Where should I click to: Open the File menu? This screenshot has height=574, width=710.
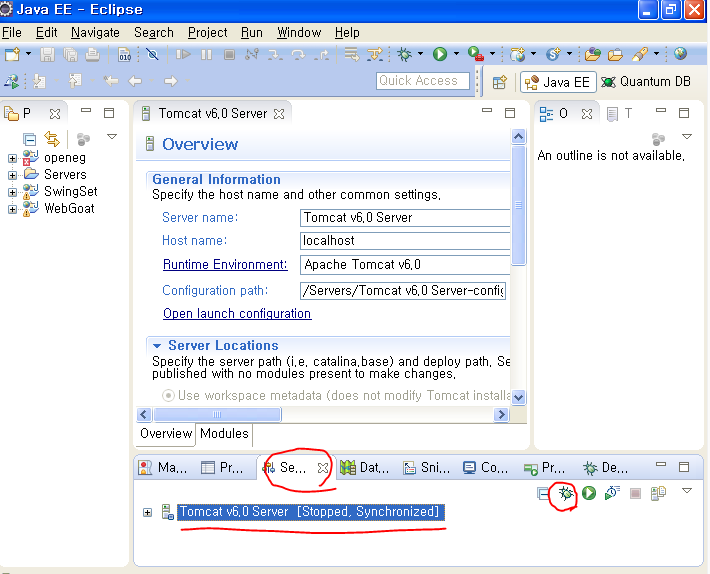coord(11,33)
